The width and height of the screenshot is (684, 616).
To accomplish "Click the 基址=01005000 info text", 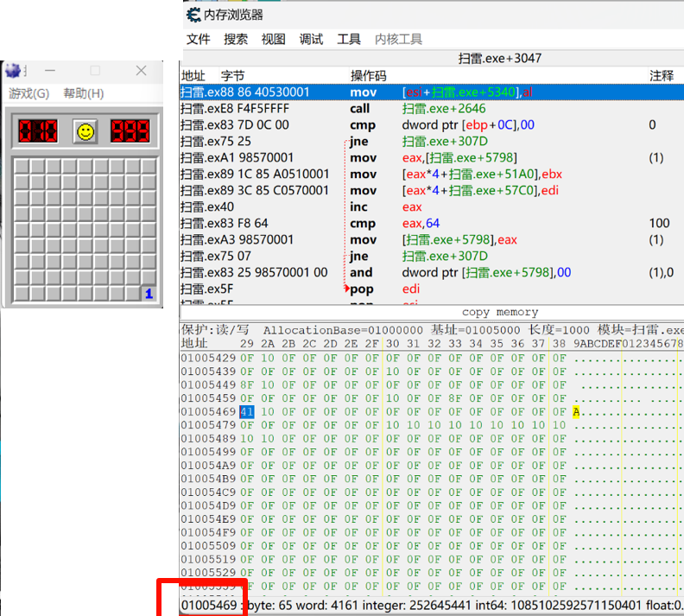I will [x=476, y=330].
